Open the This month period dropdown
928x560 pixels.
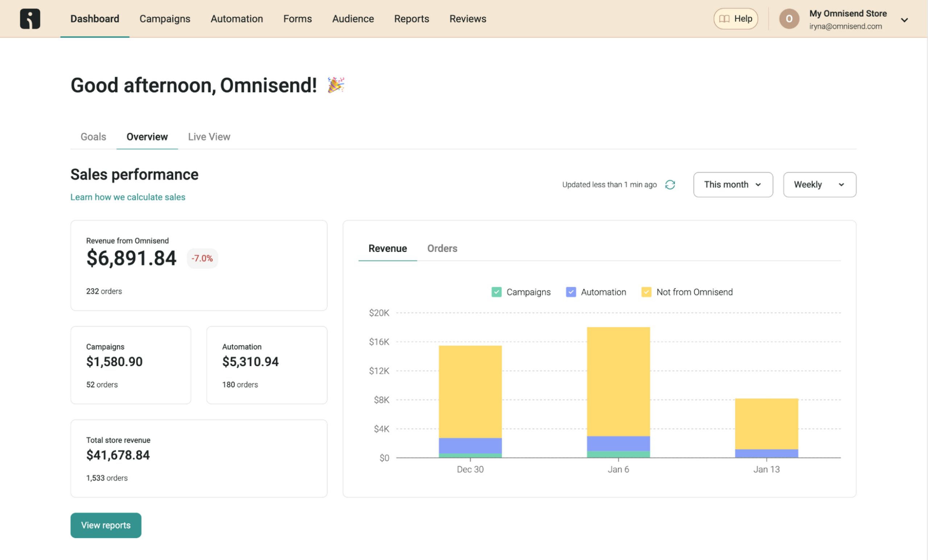point(733,184)
